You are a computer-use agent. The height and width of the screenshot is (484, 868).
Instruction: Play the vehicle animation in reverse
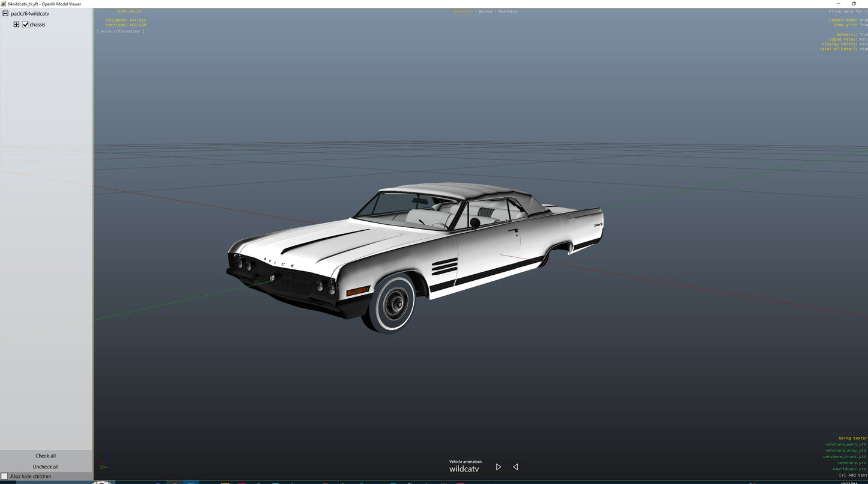click(515, 467)
